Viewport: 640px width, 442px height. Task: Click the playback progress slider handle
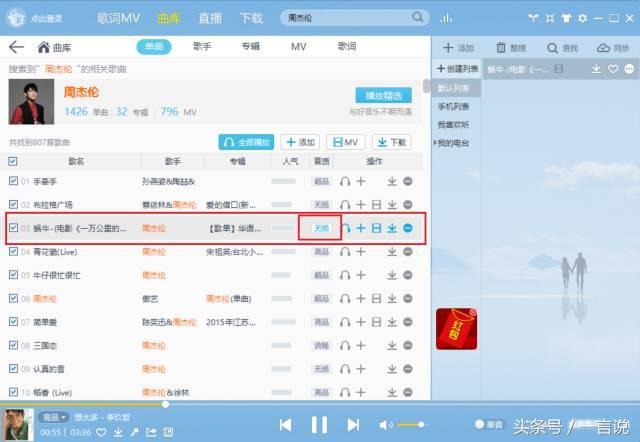point(165,404)
